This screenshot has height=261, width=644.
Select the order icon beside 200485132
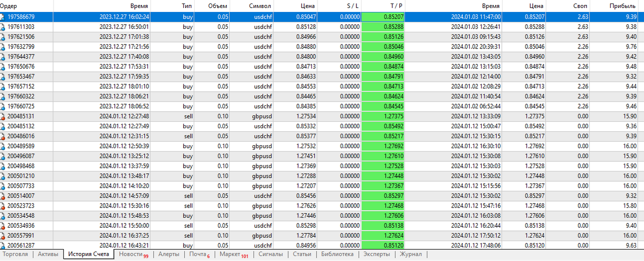tap(2, 126)
